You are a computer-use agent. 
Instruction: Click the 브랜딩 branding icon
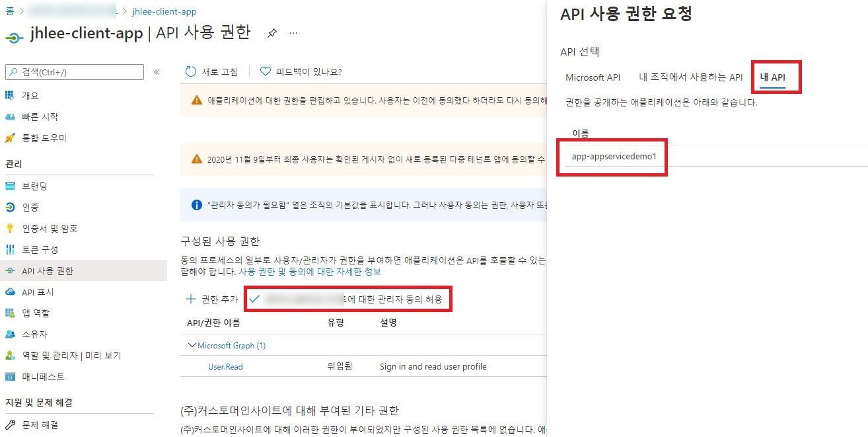(x=10, y=186)
